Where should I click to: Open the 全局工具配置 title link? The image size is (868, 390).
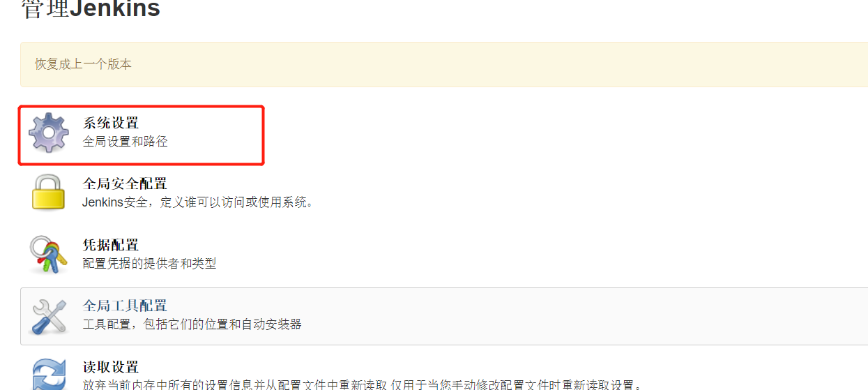[x=125, y=306]
